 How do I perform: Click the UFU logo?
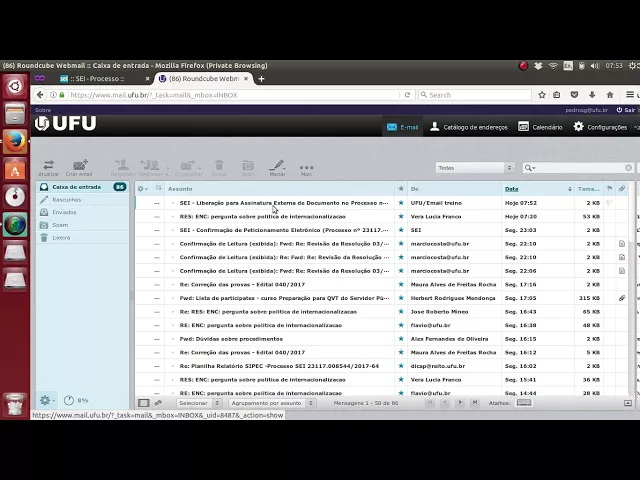click(65, 123)
